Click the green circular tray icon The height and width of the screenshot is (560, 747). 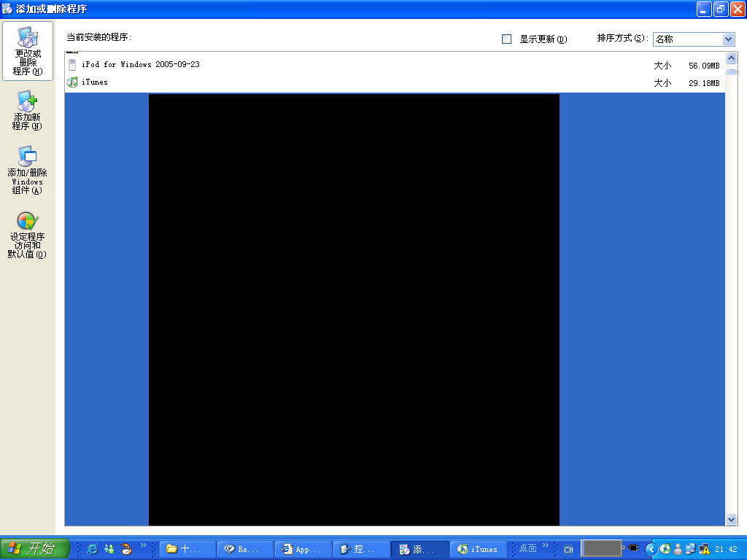pos(665,549)
